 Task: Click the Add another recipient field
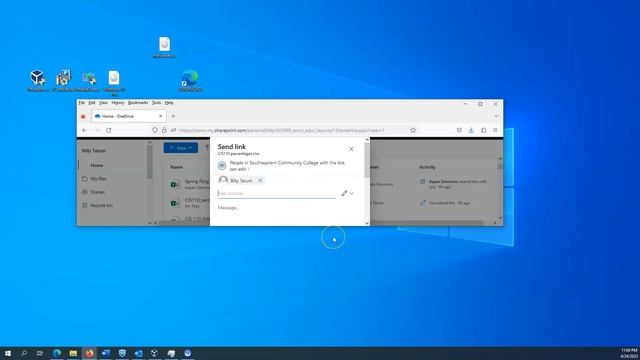277,193
